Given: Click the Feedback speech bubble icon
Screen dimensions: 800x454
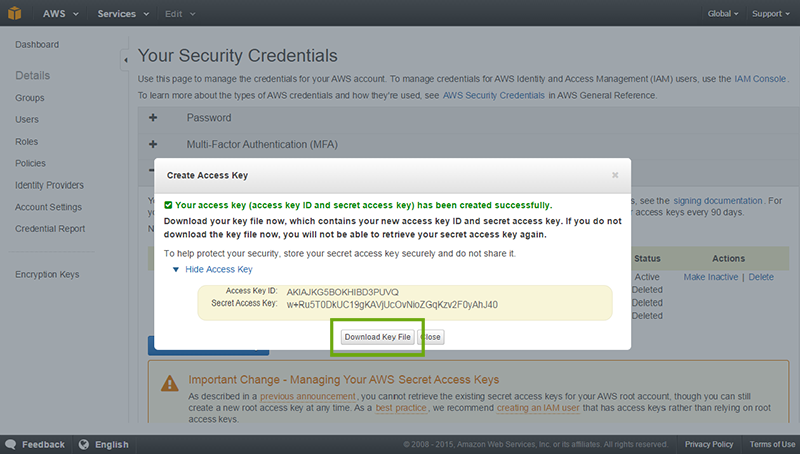Looking at the screenshot, I should pos(11,444).
